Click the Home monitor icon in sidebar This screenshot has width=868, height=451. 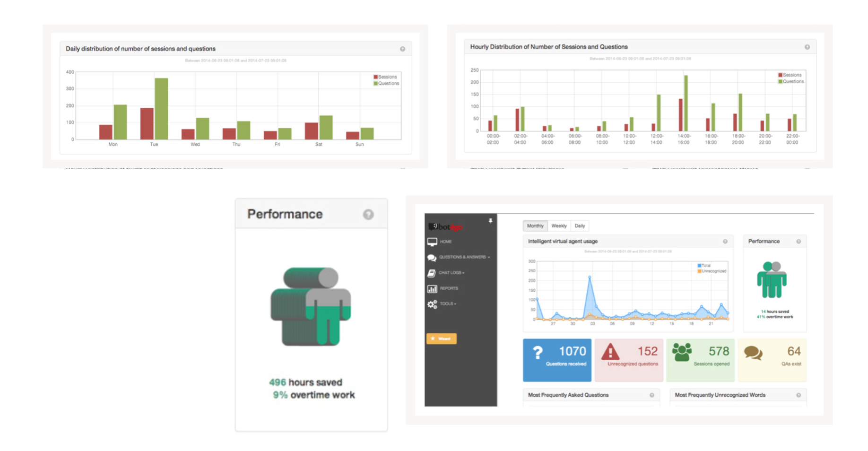point(432,242)
